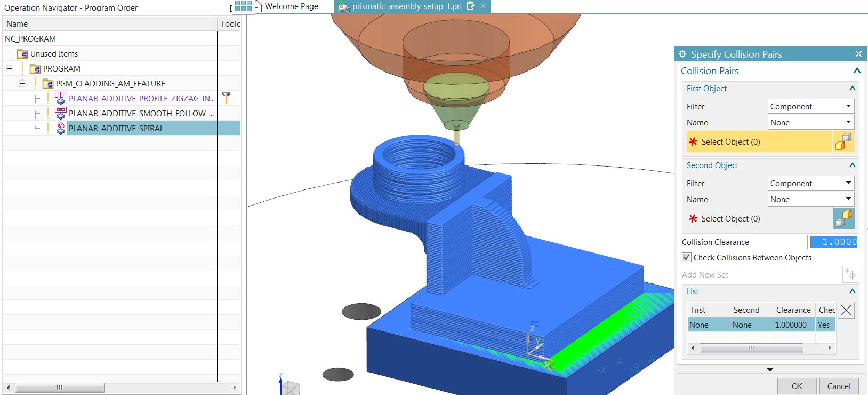Click the Toolchange column header
Image resolution: width=868 pixels, height=395 pixels.
[230, 23]
